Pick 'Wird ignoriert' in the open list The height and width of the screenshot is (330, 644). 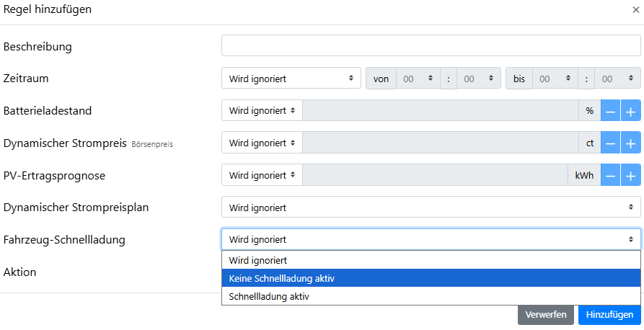pos(431,260)
